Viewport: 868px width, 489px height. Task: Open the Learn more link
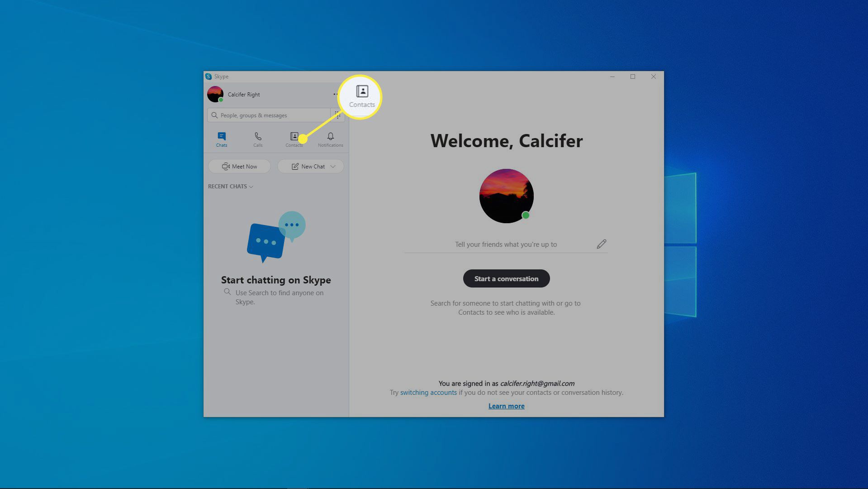click(x=506, y=406)
